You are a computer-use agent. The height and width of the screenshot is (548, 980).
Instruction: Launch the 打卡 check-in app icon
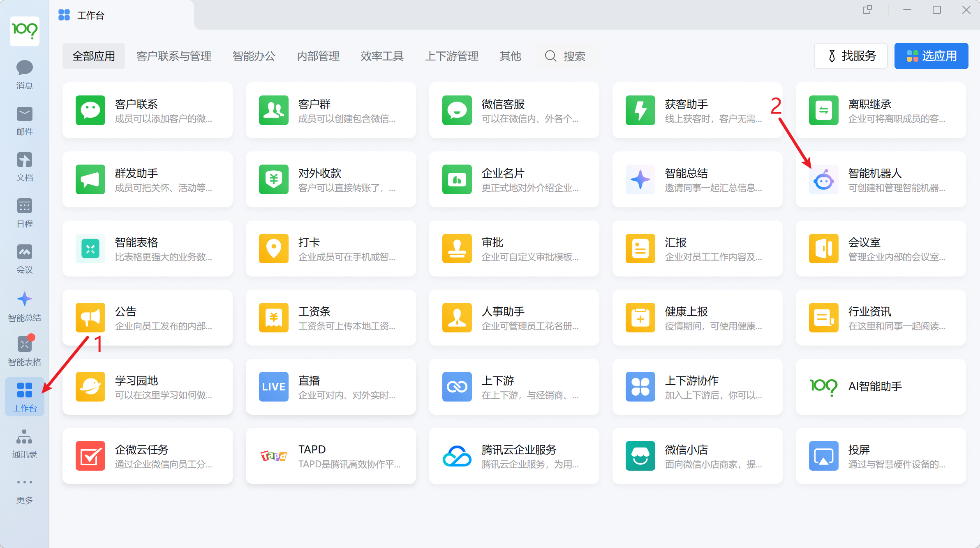(273, 249)
